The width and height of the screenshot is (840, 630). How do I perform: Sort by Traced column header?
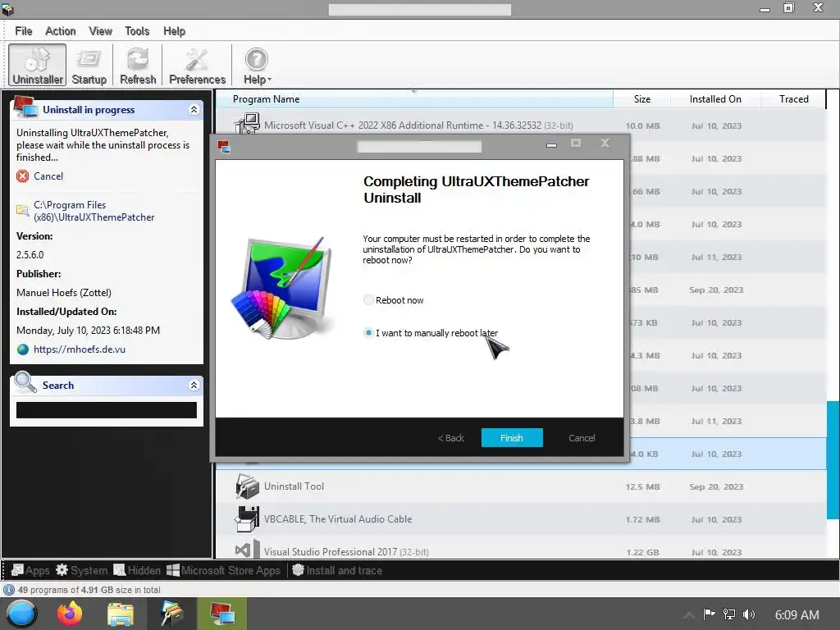pyautogui.click(x=793, y=99)
